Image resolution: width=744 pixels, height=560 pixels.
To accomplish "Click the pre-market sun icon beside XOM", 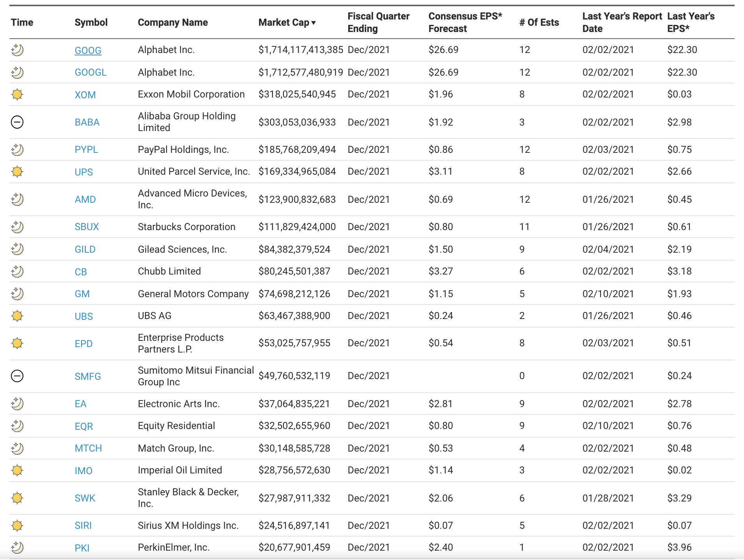I will click(17, 94).
